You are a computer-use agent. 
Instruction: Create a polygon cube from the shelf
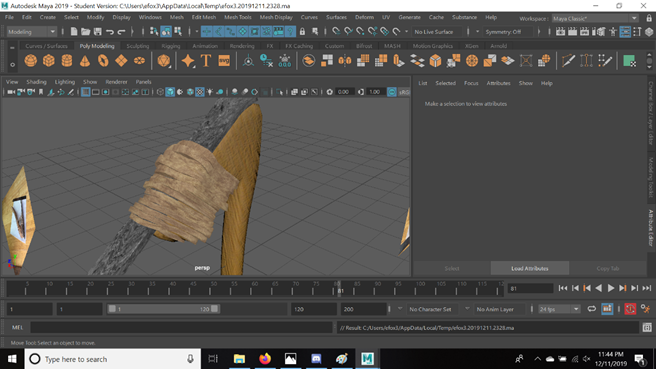[49, 61]
